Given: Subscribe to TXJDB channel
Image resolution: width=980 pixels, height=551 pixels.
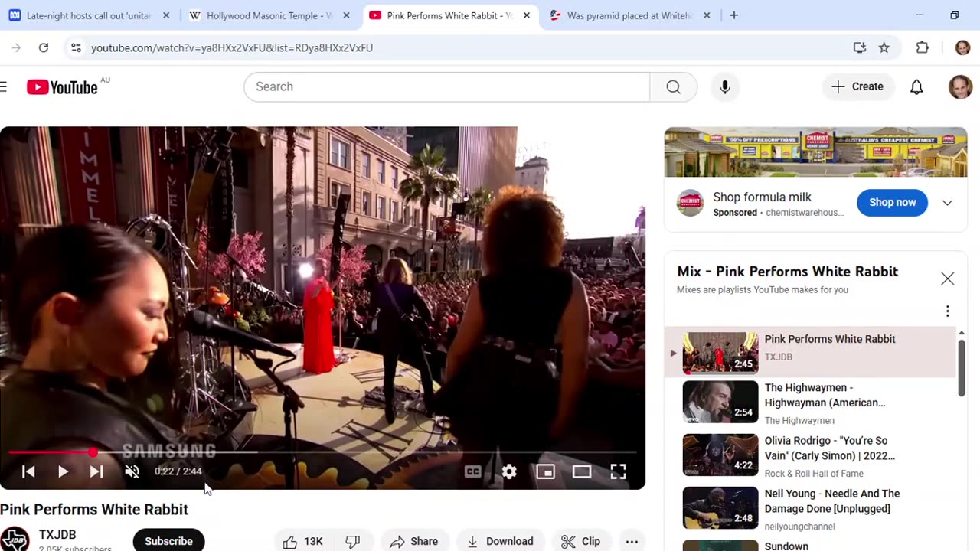Looking at the screenshot, I should 168,541.
